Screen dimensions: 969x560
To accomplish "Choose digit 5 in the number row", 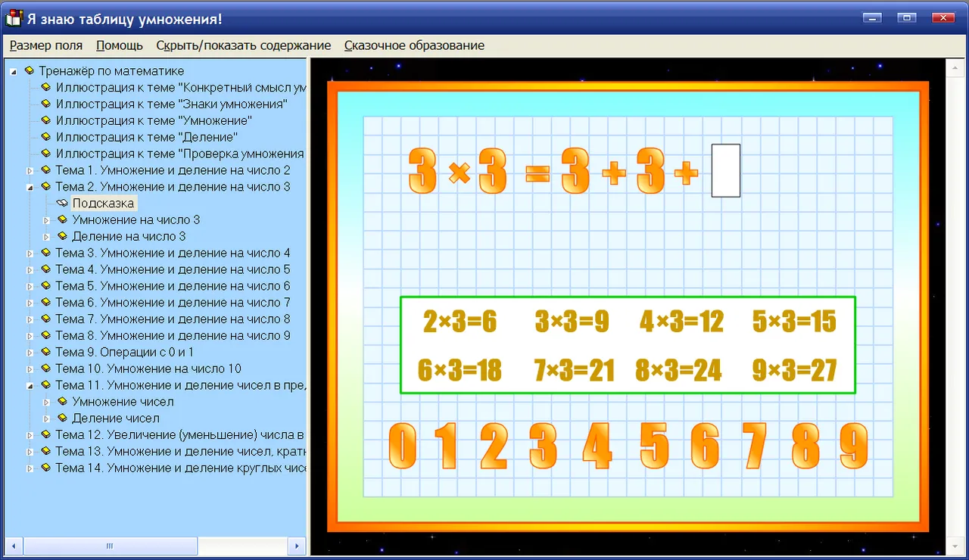I will 654,446.
